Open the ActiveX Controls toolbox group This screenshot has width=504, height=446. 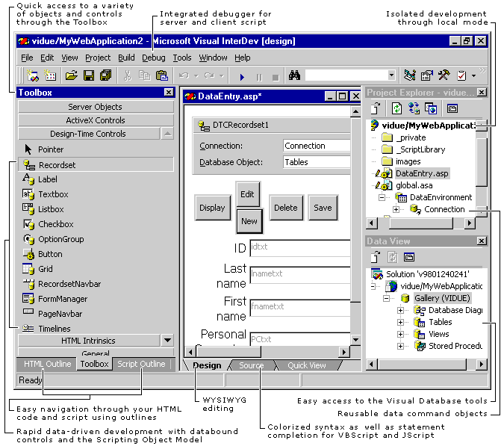tap(96, 120)
